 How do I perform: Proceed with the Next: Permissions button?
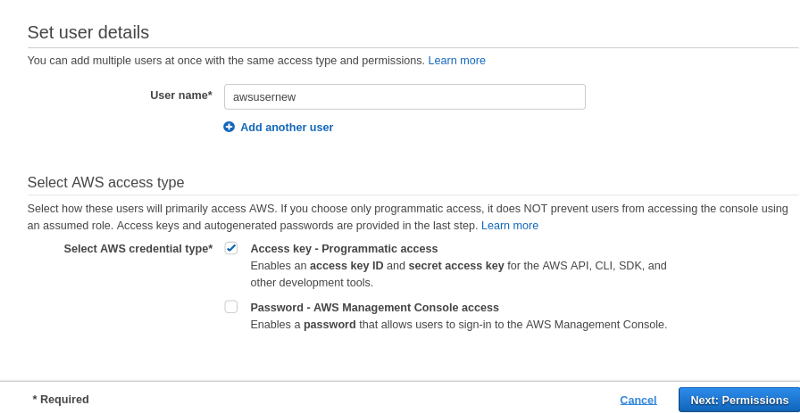(739, 400)
